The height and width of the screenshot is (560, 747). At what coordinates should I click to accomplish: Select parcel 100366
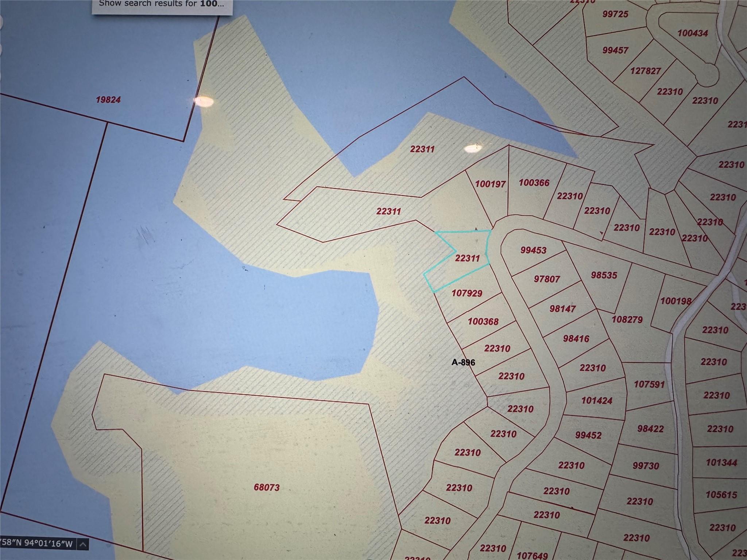pyautogui.click(x=534, y=183)
